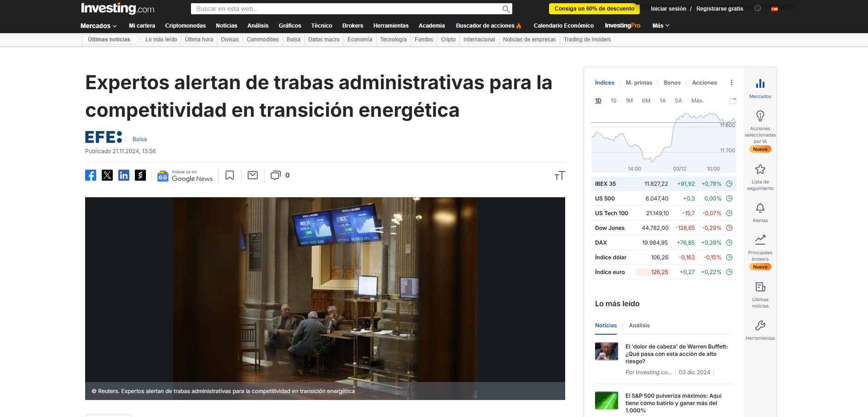Expand the Más navigation menu
Viewport: 868px width, 417px height.
[660, 26]
